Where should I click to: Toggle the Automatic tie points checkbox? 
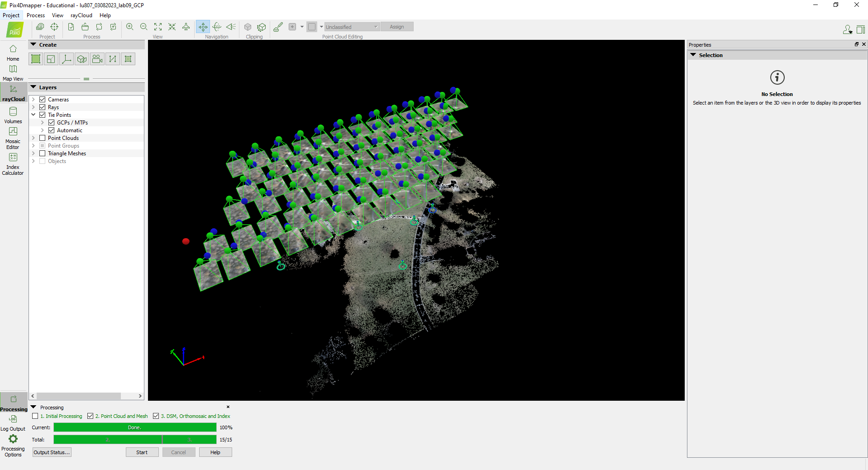(52, 130)
